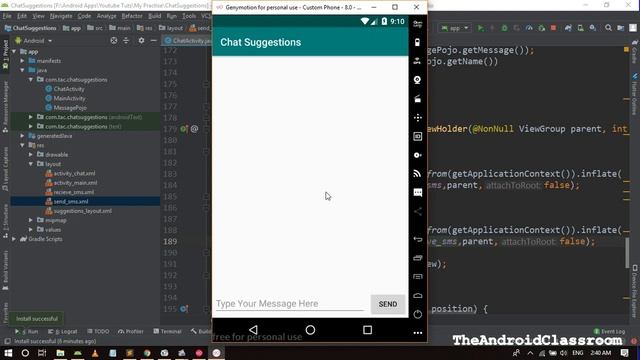Open the Logcat tool window tab
Image resolution: width=640 pixels, height=360 pixels.
pyautogui.click(x=62, y=331)
